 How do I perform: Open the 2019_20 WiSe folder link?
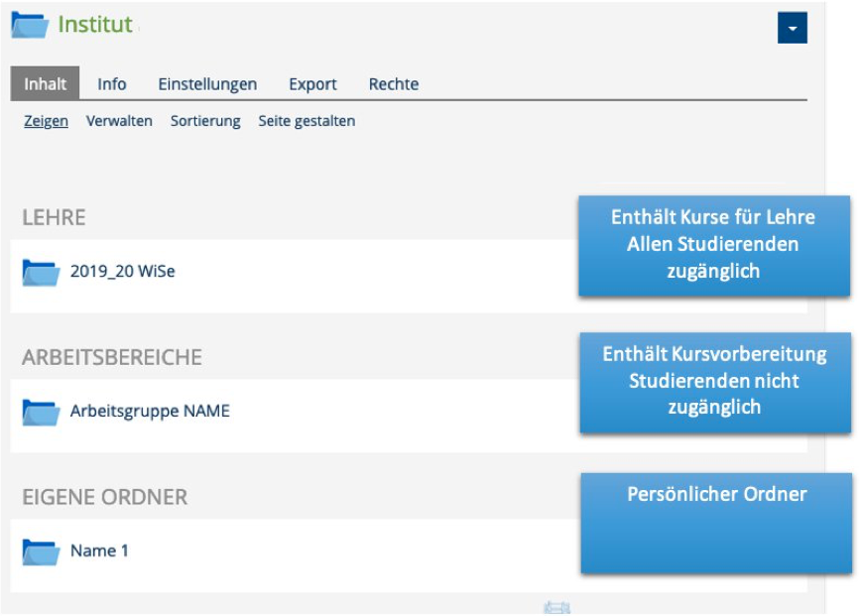pos(122,271)
